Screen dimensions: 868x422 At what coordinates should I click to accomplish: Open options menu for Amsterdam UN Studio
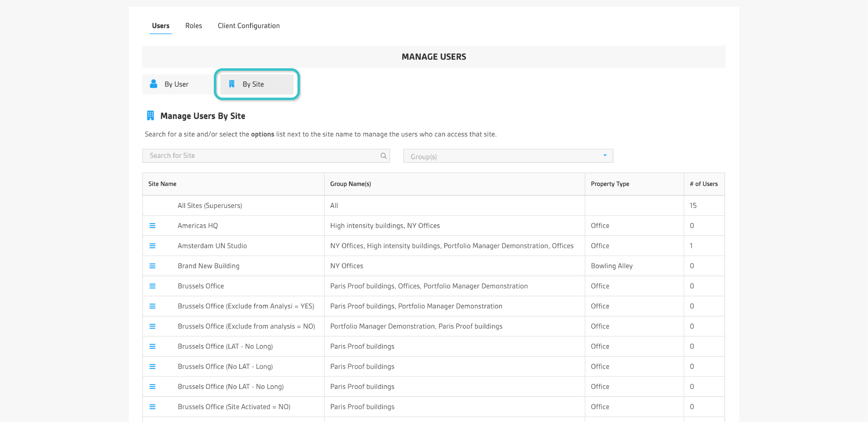tap(152, 246)
